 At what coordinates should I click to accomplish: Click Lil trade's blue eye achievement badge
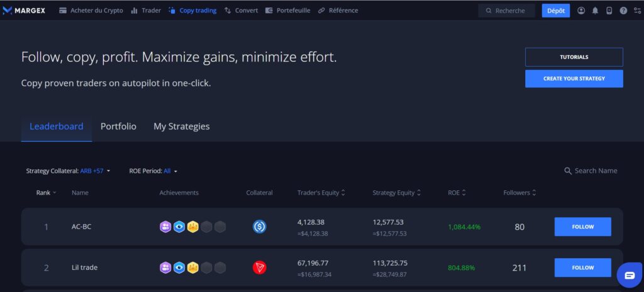(x=179, y=268)
